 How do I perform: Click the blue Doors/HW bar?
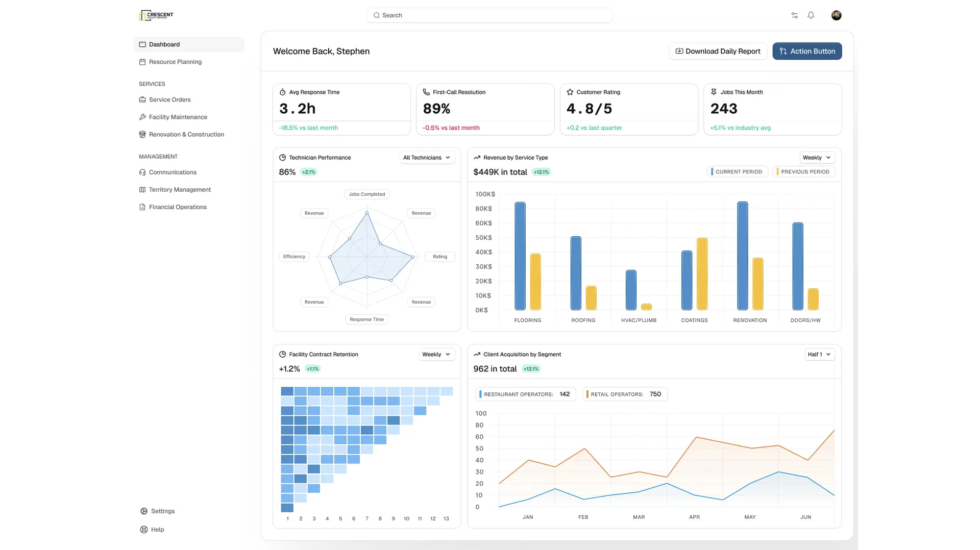(798, 266)
